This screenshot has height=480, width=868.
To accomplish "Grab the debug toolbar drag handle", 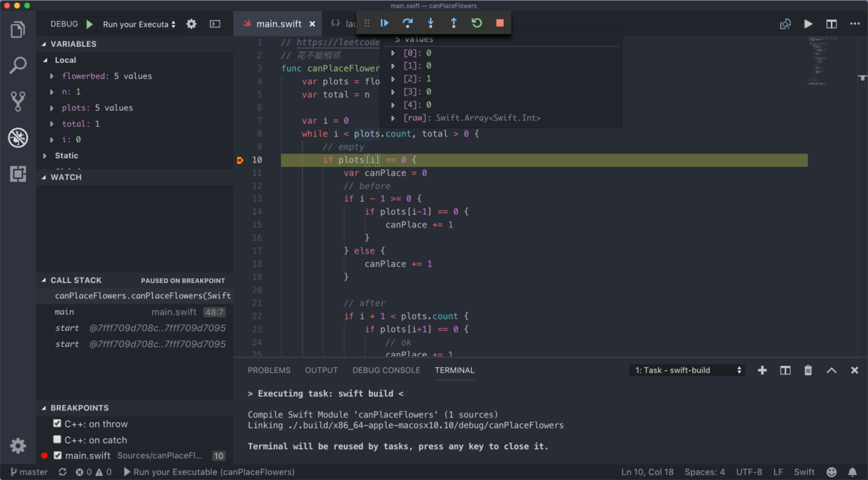I will point(367,23).
